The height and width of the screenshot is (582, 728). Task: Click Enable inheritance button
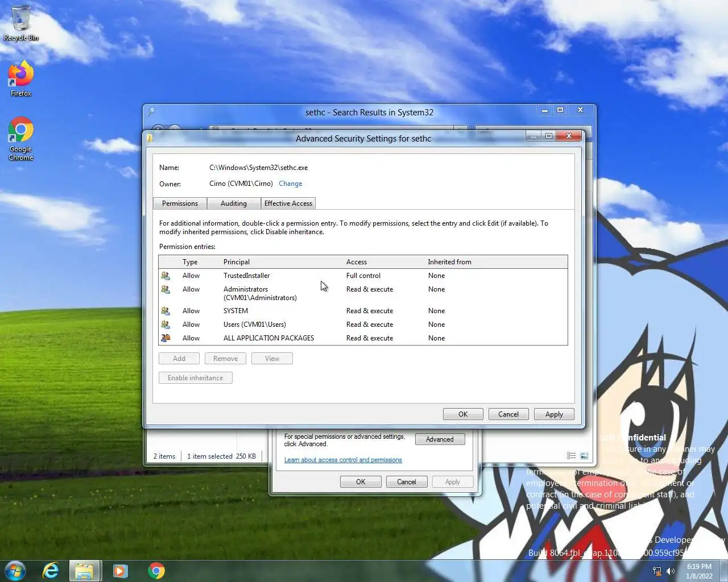click(196, 378)
